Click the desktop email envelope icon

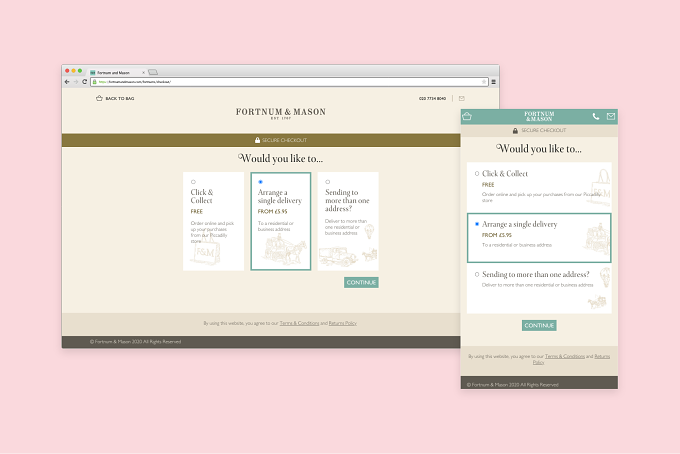coord(462,98)
